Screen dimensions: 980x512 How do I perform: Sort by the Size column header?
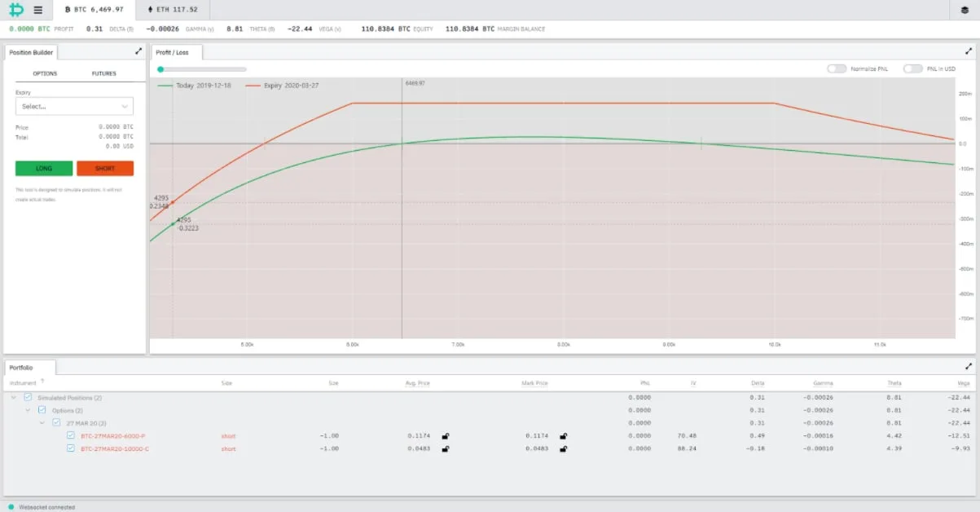(x=333, y=382)
